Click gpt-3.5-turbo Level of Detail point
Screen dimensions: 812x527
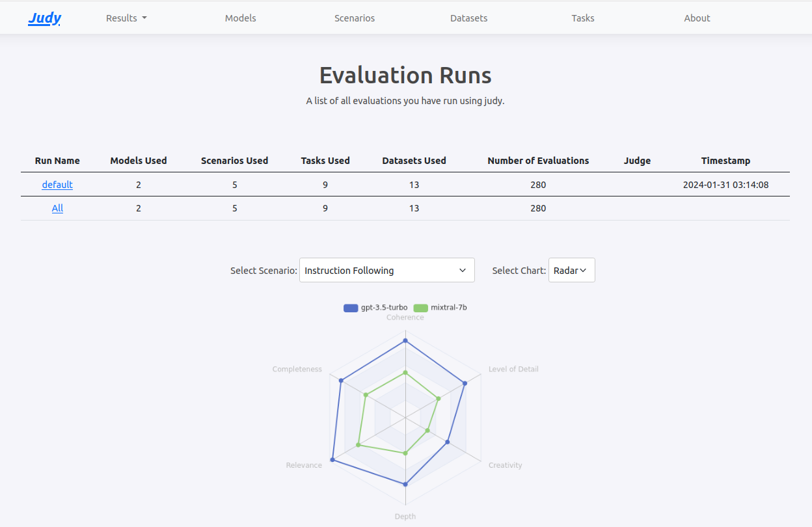[x=465, y=383]
